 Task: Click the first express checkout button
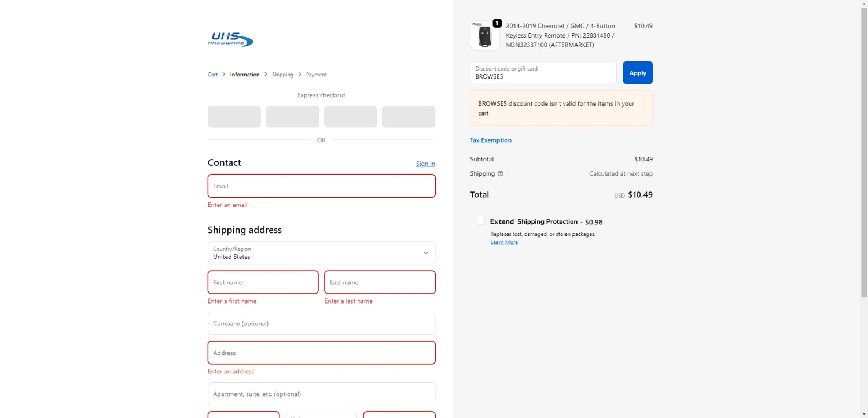click(x=234, y=116)
